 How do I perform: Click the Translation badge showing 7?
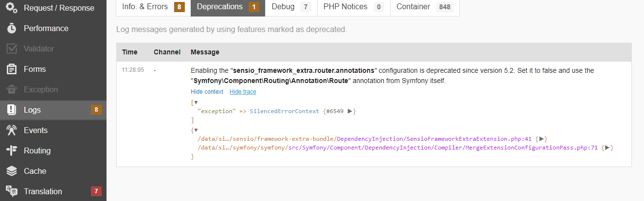[x=96, y=191]
